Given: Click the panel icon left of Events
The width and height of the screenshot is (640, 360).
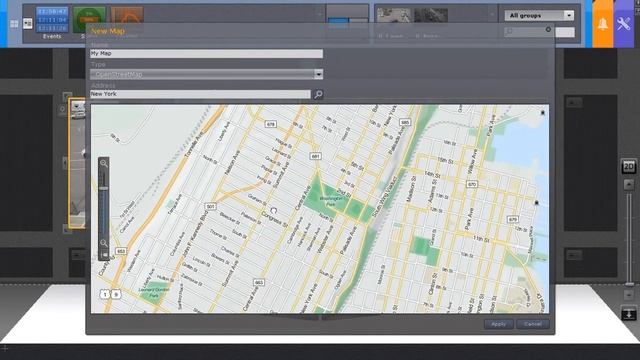Looking at the screenshot, I should click(28, 24).
